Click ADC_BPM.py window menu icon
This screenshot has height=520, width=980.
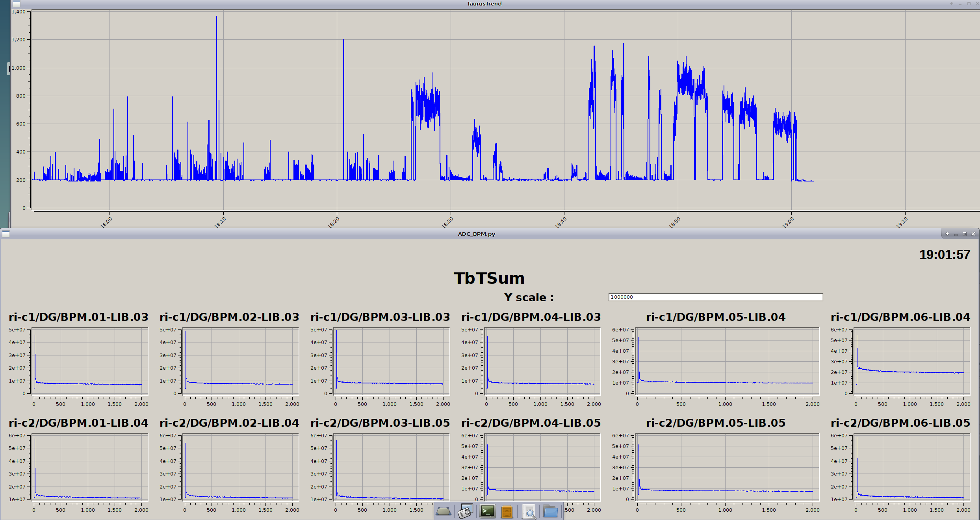point(6,234)
